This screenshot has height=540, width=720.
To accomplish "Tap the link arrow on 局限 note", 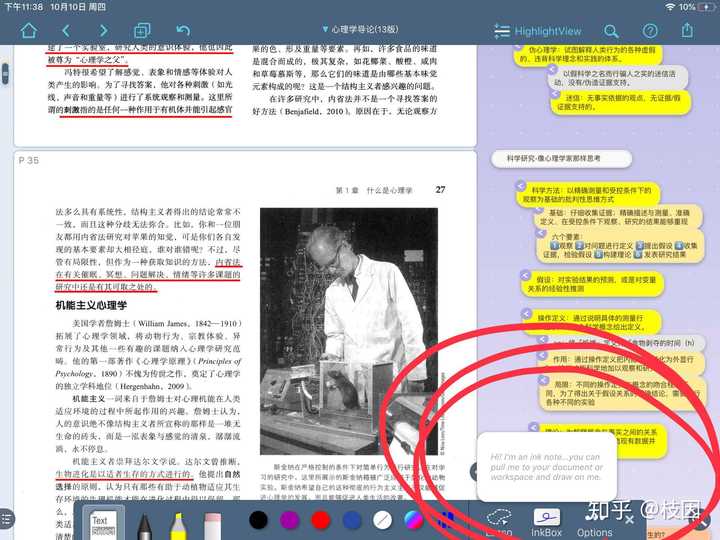I will 543,380.
